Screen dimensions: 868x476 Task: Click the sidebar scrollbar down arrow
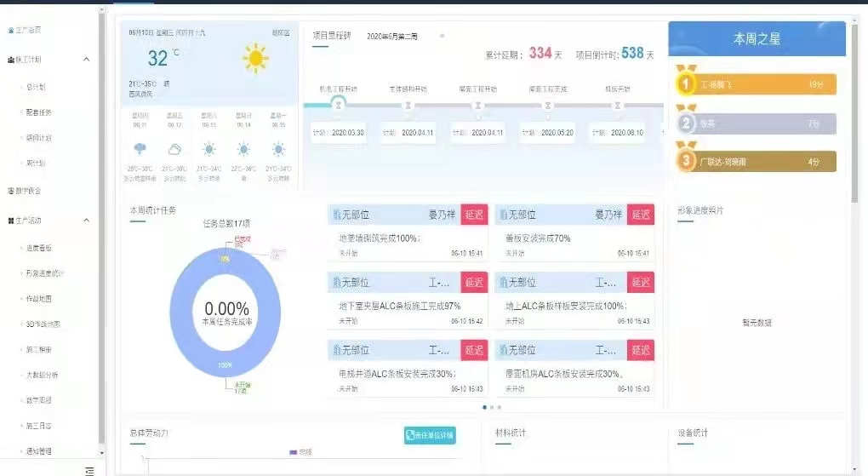pyautogui.click(x=101, y=453)
